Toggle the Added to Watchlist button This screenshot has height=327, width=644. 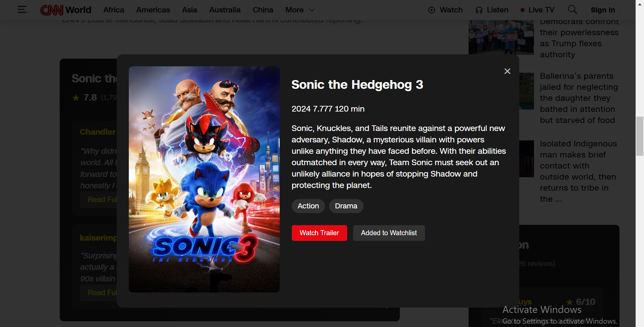(x=389, y=233)
